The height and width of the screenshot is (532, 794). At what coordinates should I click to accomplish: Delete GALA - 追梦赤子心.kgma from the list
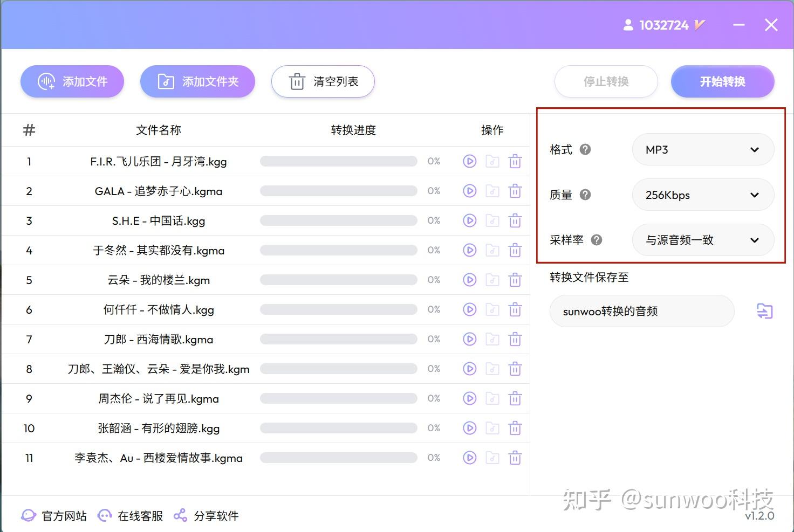click(x=515, y=190)
